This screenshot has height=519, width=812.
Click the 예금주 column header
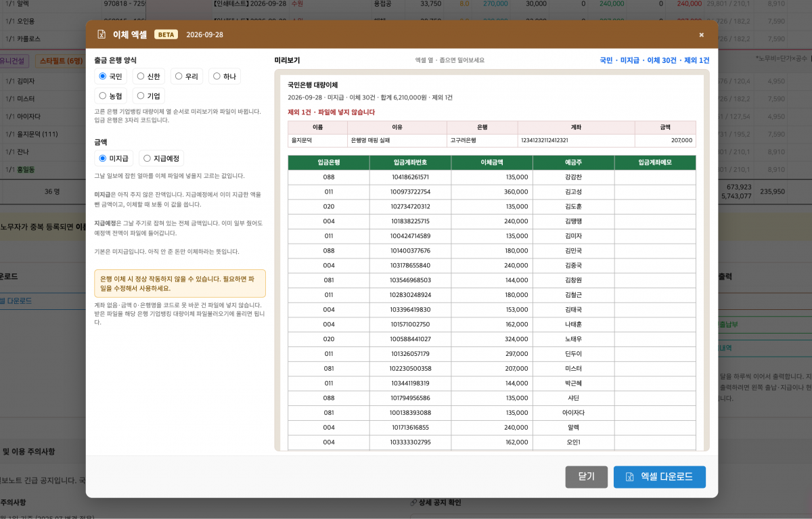click(573, 162)
